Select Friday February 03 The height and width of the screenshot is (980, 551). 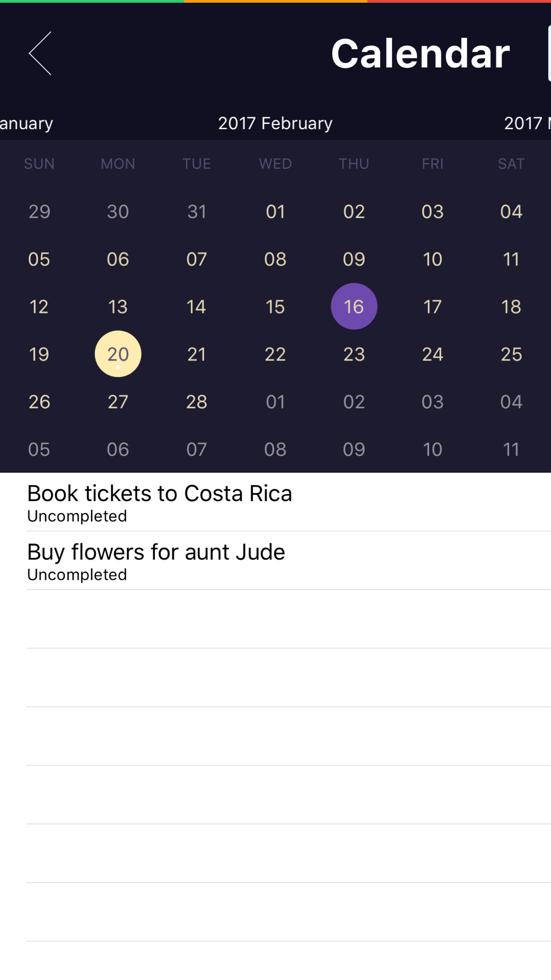(x=433, y=212)
